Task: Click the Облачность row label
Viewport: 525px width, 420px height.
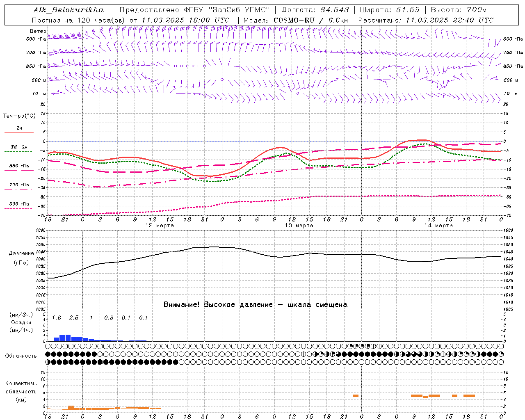Action: pyautogui.click(x=21, y=356)
